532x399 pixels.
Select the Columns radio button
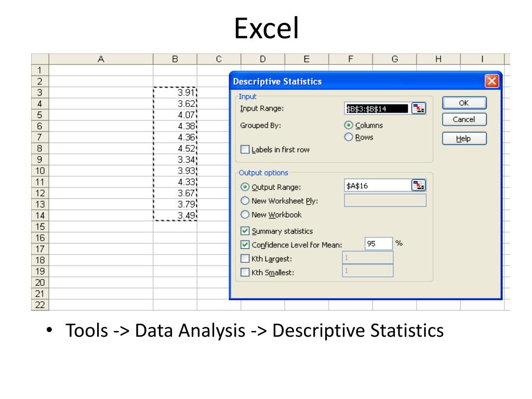349,125
